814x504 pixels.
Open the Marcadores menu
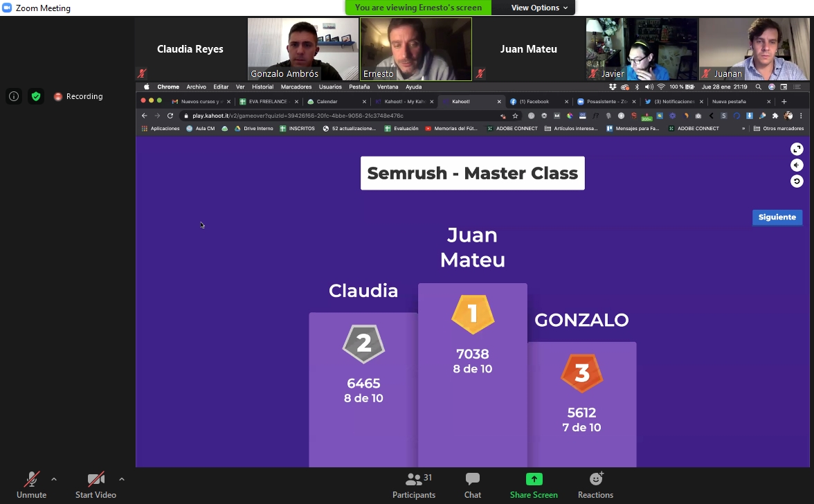296,87
